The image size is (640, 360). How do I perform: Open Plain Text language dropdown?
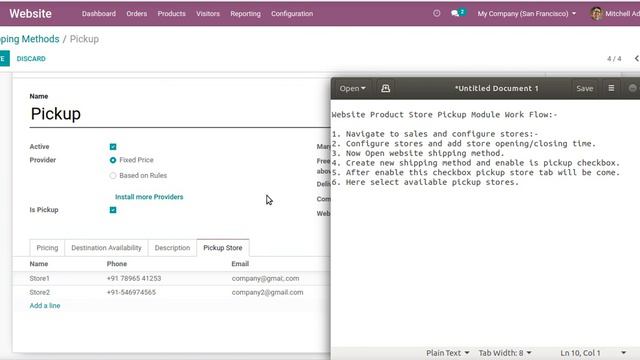447,353
